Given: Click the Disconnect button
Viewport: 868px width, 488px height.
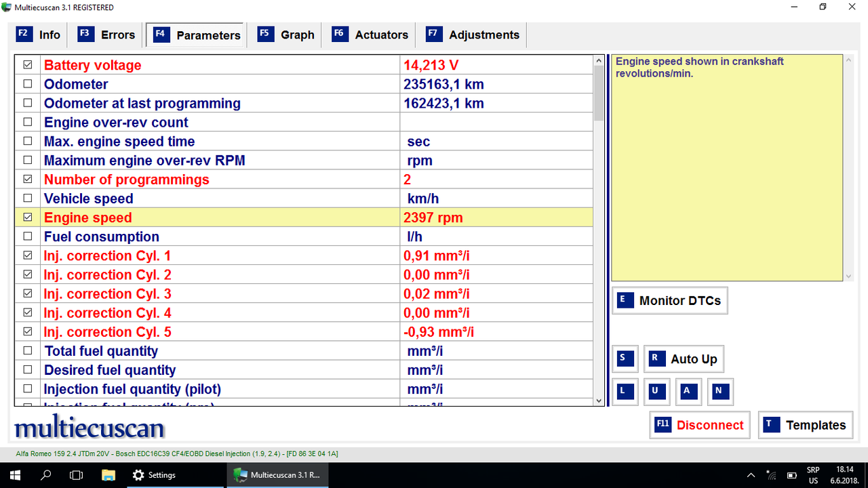Looking at the screenshot, I should click(x=700, y=425).
